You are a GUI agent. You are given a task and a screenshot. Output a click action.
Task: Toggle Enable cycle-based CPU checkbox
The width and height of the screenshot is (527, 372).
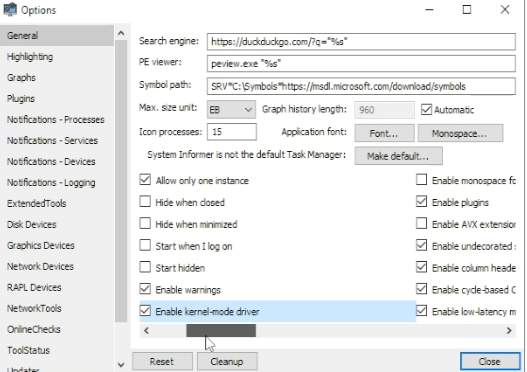[421, 289]
